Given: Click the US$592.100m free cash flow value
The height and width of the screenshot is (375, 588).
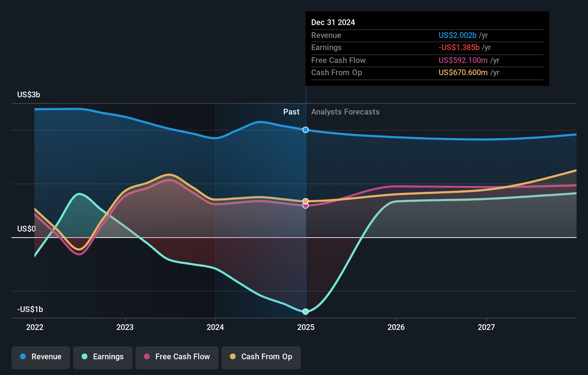Looking at the screenshot, I should coord(463,60).
